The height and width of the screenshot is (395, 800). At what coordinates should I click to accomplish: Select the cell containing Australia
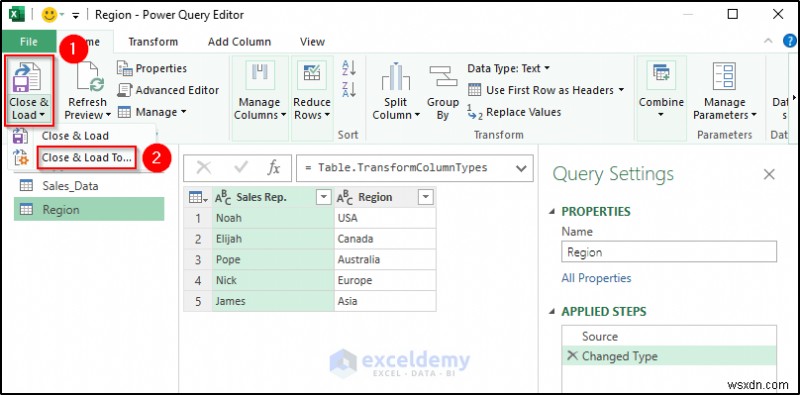point(385,259)
